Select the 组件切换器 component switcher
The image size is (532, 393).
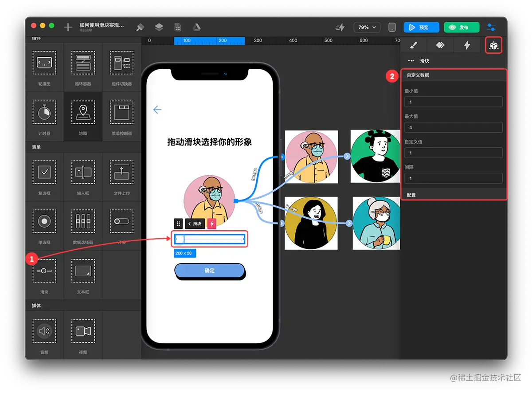pyautogui.click(x=121, y=67)
